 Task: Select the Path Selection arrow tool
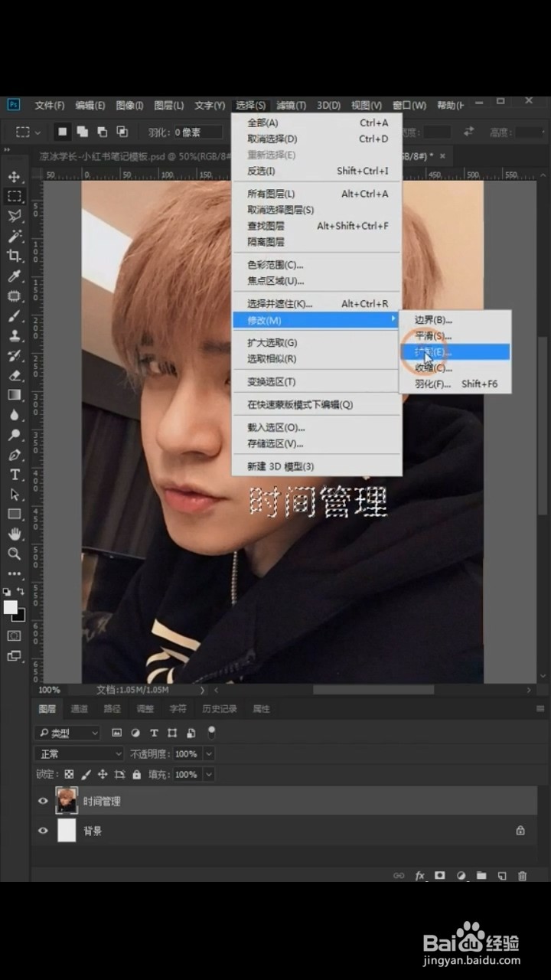pyautogui.click(x=15, y=495)
